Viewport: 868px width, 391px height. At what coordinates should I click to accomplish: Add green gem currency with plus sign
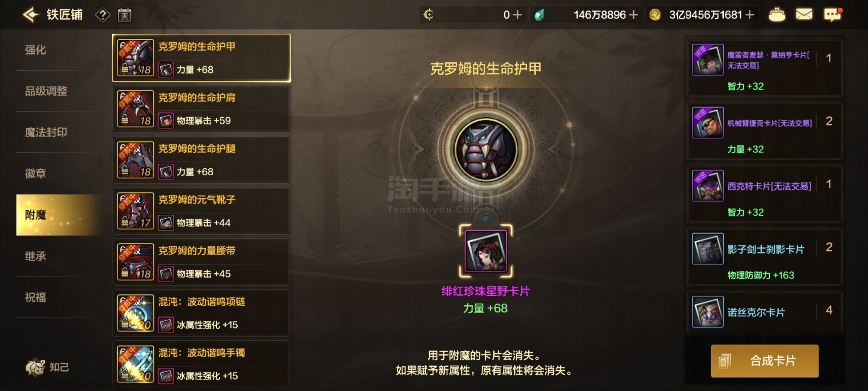tap(633, 14)
